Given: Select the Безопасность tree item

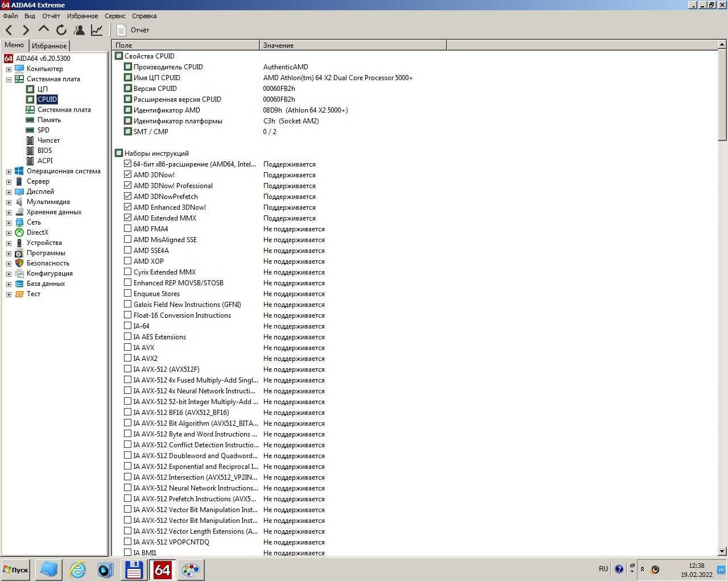Looking at the screenshot, I should 48,263.
